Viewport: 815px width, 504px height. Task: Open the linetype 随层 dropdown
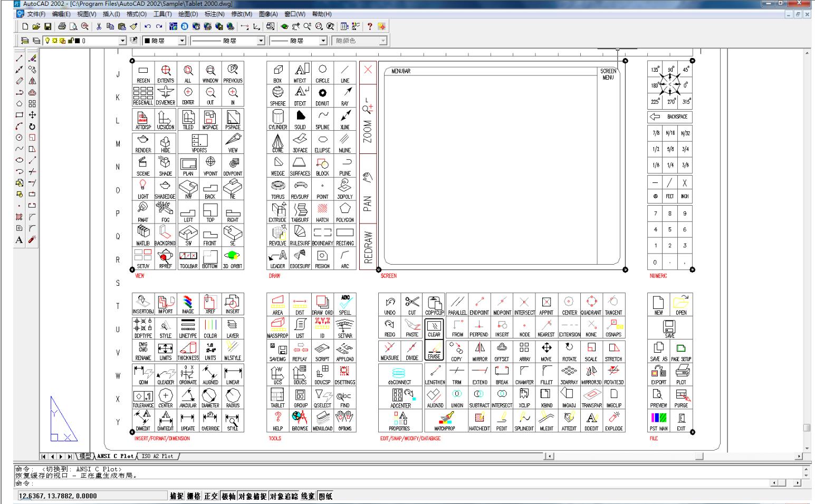[x=261, y=41]
